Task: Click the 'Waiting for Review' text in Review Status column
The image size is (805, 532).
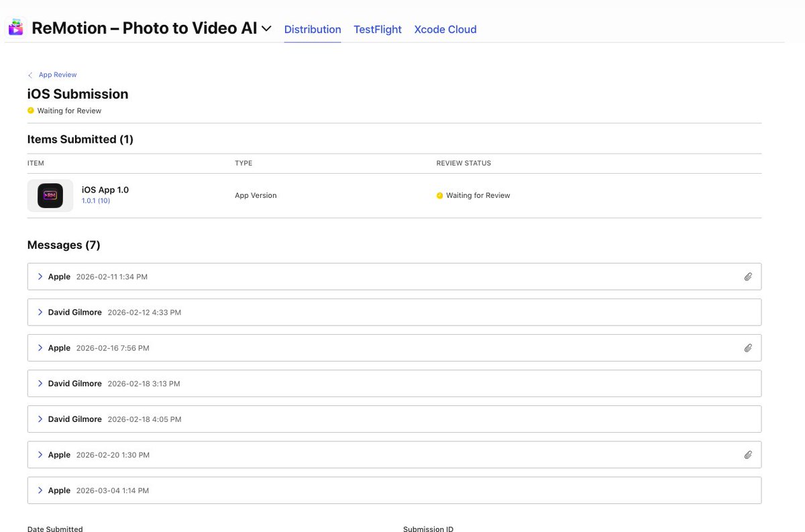Action: (x=478, y=195)
